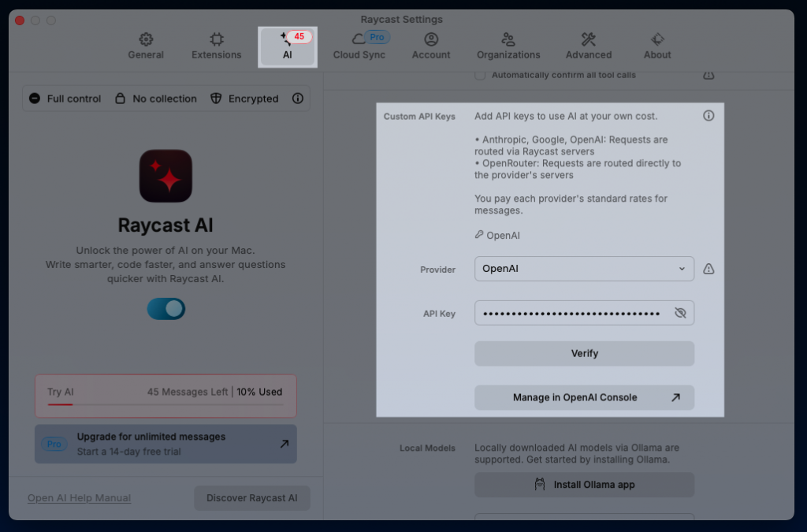
Task: Enable Automatically confirm all tool calls
Action: tap(480, 75)
